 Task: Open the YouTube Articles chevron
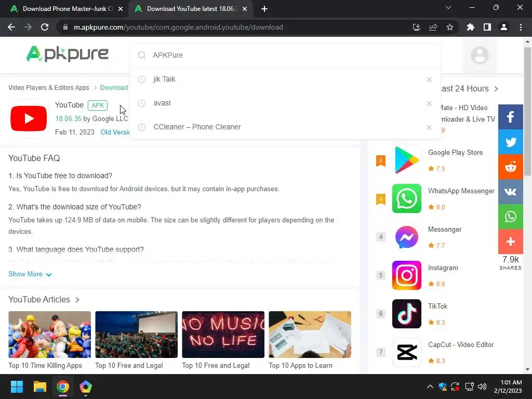coord(77,300)
